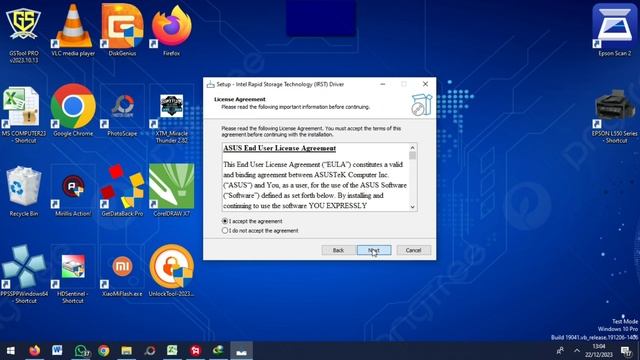Switch to Word in the taskbar
Image resolution: width=640 pixels, height=360 pixels.
57,351
